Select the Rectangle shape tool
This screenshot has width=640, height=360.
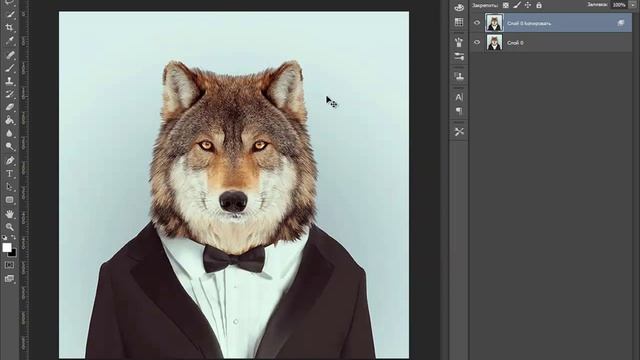click(x=10, y=200)
